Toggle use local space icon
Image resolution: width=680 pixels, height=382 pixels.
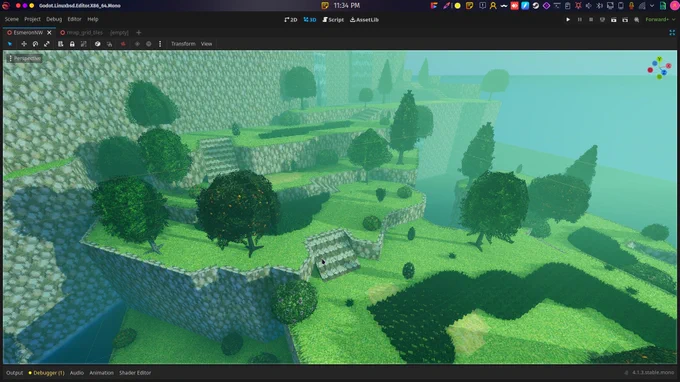click(98, 44)
